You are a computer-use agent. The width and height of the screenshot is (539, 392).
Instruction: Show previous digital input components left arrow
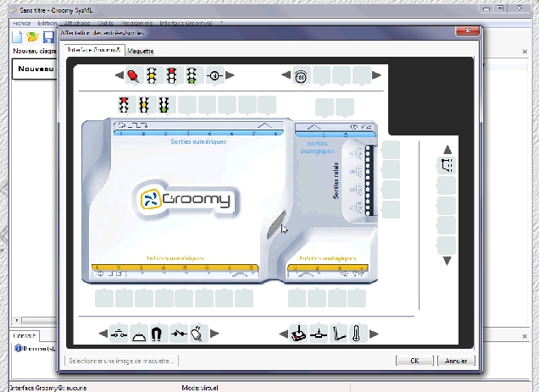[x=103, y=334]
